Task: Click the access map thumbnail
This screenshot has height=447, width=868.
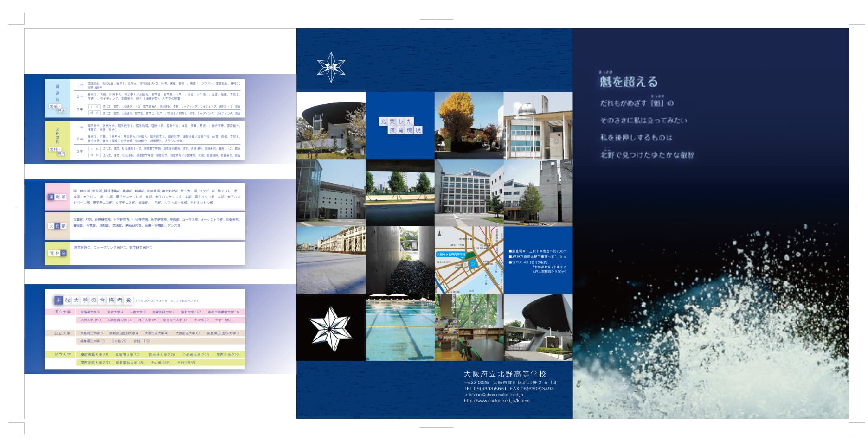Action: (469, 260)
